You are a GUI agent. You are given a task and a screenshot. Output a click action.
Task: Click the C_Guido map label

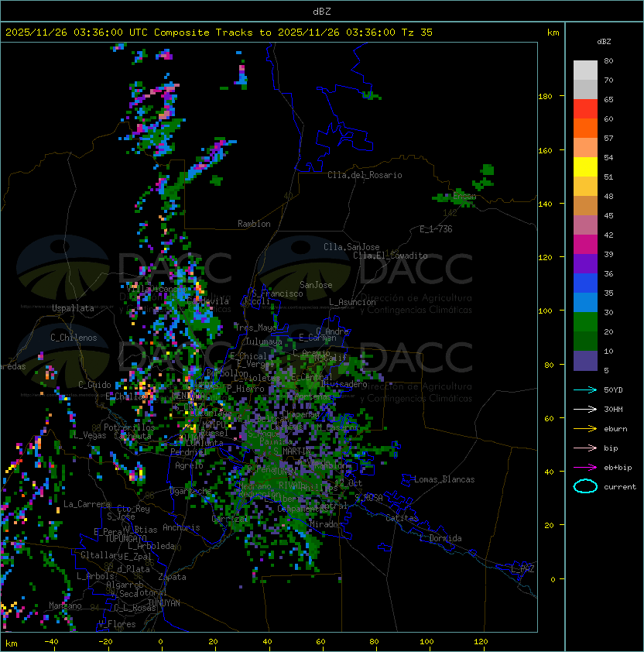[x=94, y=385]
